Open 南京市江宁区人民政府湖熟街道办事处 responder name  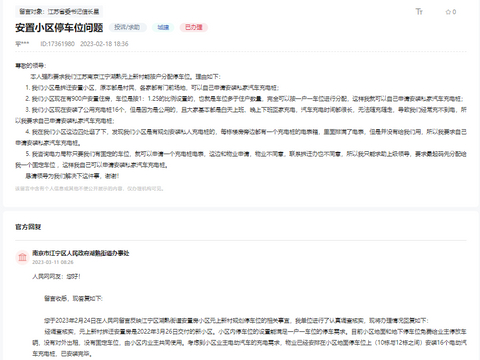pyautogui.click(x=81, y=253)
